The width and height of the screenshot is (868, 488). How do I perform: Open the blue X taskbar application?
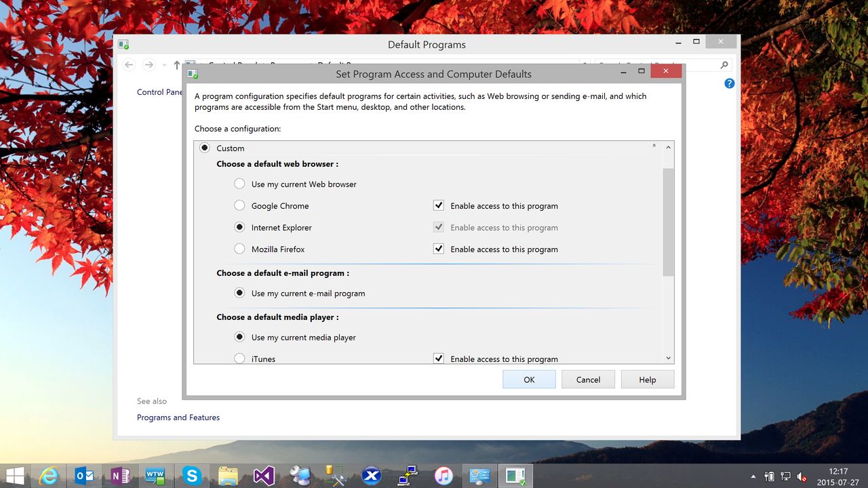(371, 476)
